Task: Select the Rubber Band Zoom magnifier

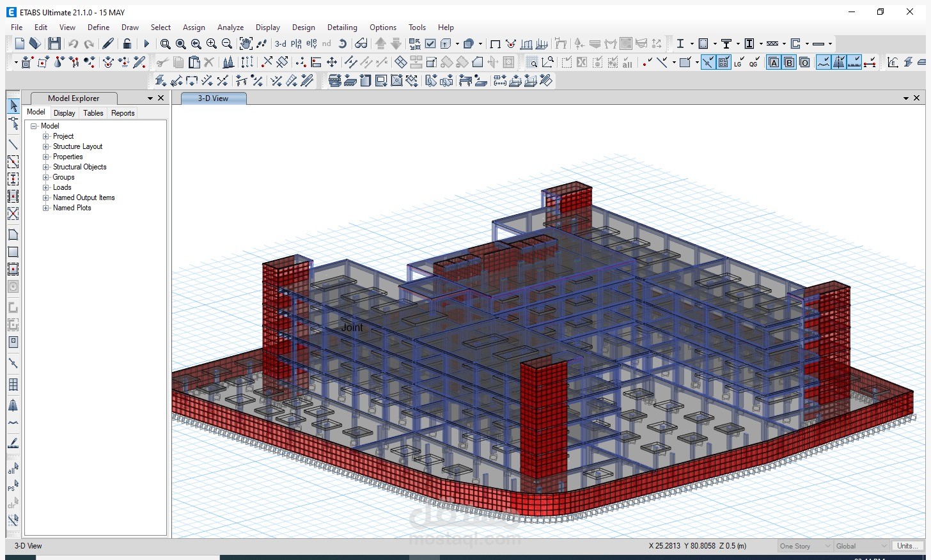Action: point(165,43)
